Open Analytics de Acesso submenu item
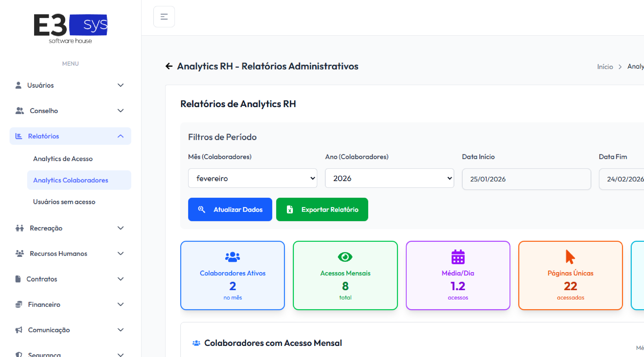 [63, 159]
